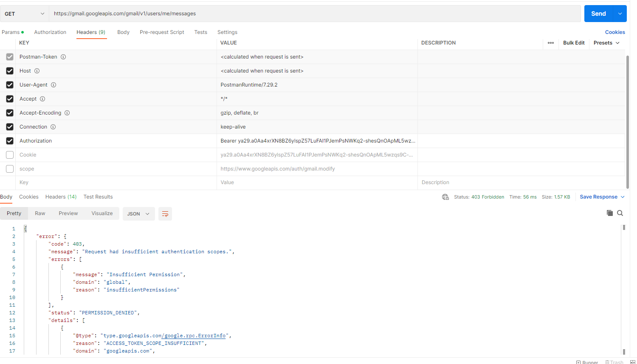Click the gzip, deflate, br value
Image resolution: width=637 pixels, height=364 pixels.
[240, 113]
